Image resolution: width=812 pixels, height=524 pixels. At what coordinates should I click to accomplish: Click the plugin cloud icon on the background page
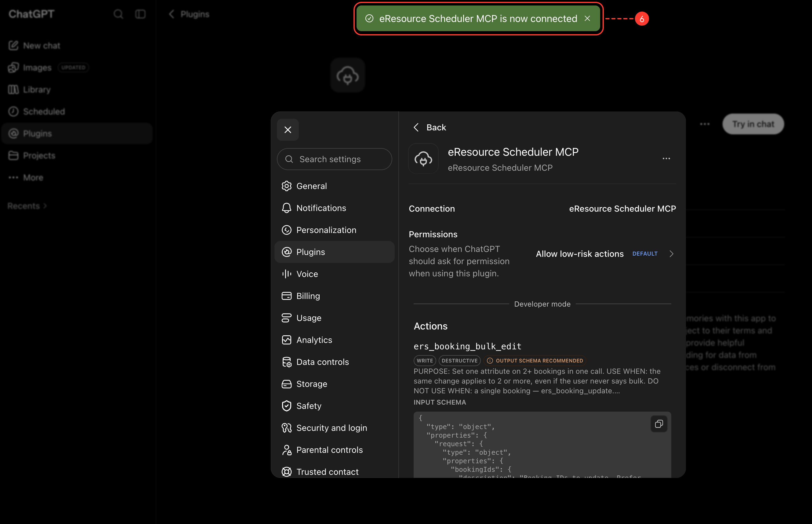(347, 75)
